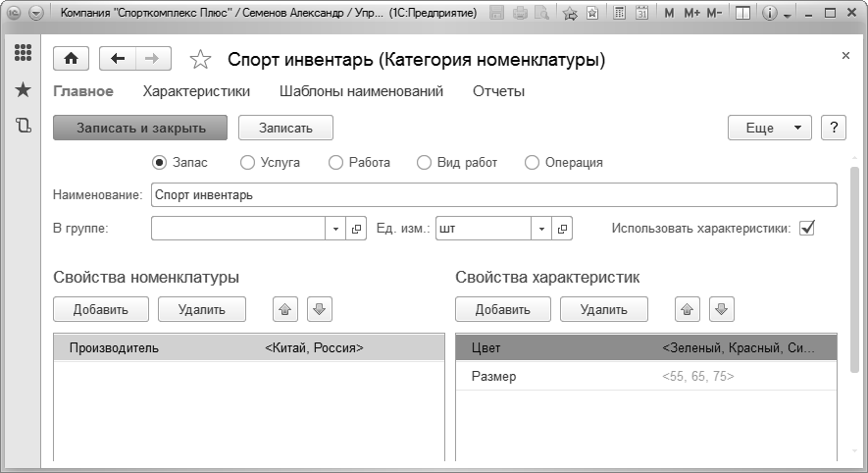This screenshot has width=868, height=473.
Task: Click add-to-favorites icon in title bar
Action: coord(570,13)
